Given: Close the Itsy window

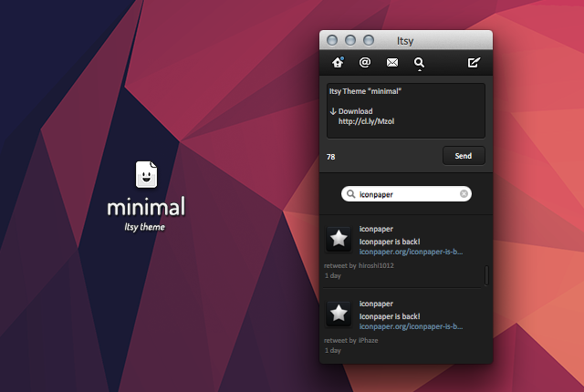Looking at the screenshot, I should (332, 40).
